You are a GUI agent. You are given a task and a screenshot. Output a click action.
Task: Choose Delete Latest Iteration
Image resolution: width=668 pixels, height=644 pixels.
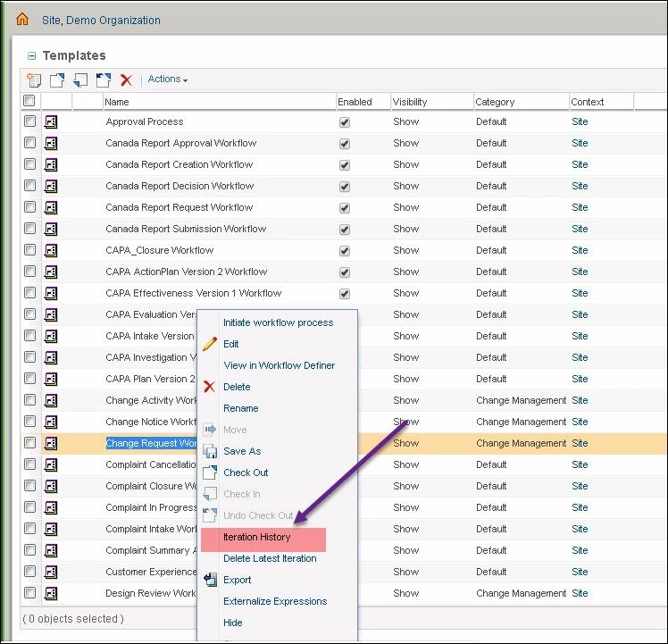[x=270, y=558]
